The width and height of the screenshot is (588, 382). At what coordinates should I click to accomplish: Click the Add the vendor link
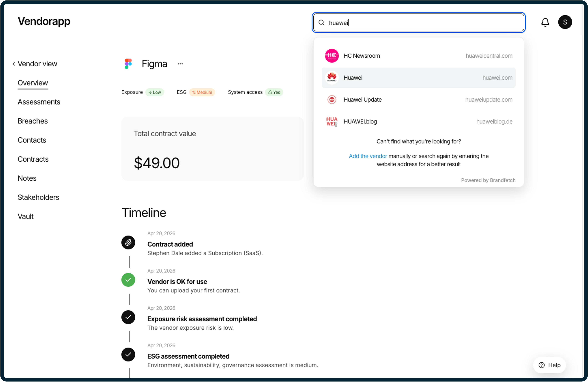point(368,156)
